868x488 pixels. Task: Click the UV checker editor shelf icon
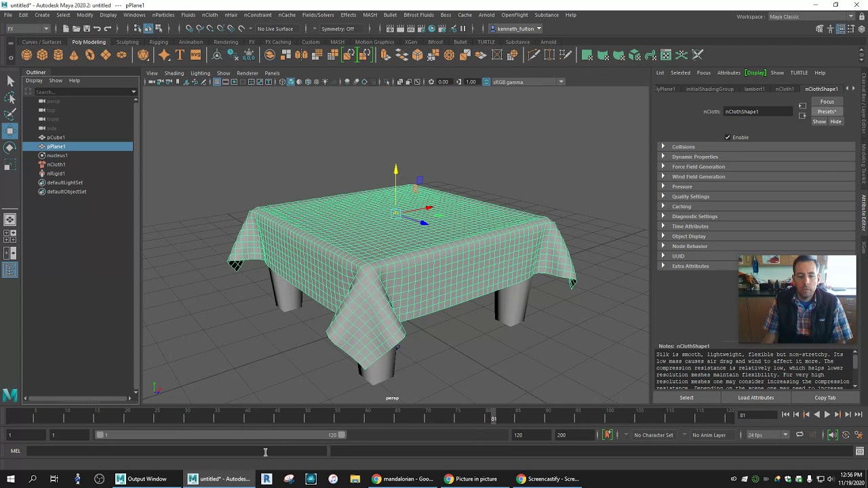point(666,55)
